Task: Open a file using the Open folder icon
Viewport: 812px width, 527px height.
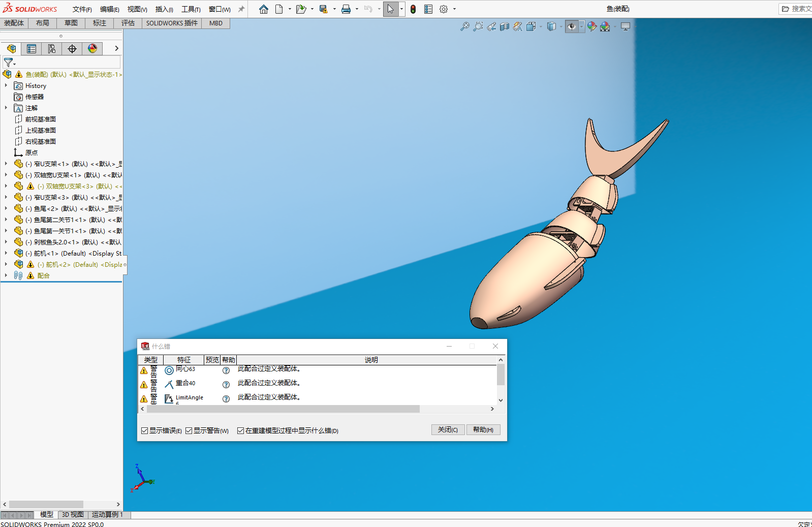Action: coord(301,9)
